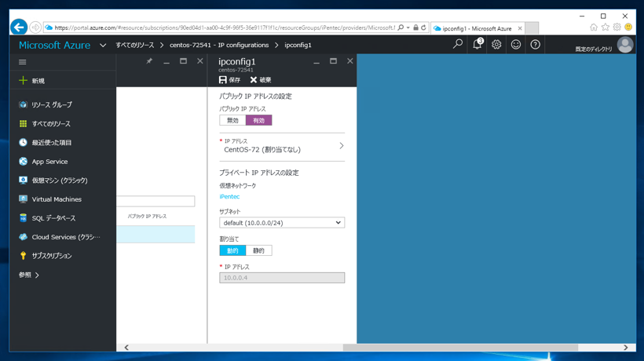The width and height of the screenshot is (644, 361).
Task: Click the account avatar icon
Action: click(625, 45)
